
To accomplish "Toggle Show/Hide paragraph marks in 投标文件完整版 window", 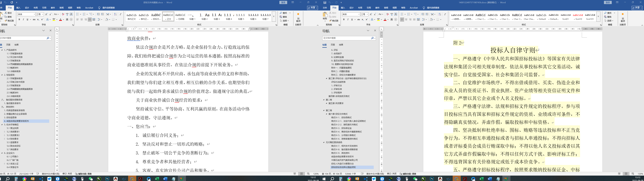I will [x=121, y=14].
